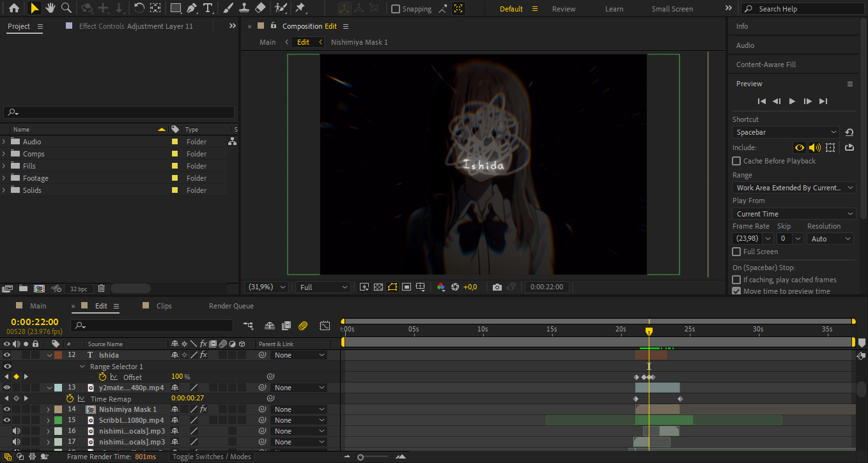Toggle the transparency grid icon
The height and width of the screenshot is (463, 868).
378,287
